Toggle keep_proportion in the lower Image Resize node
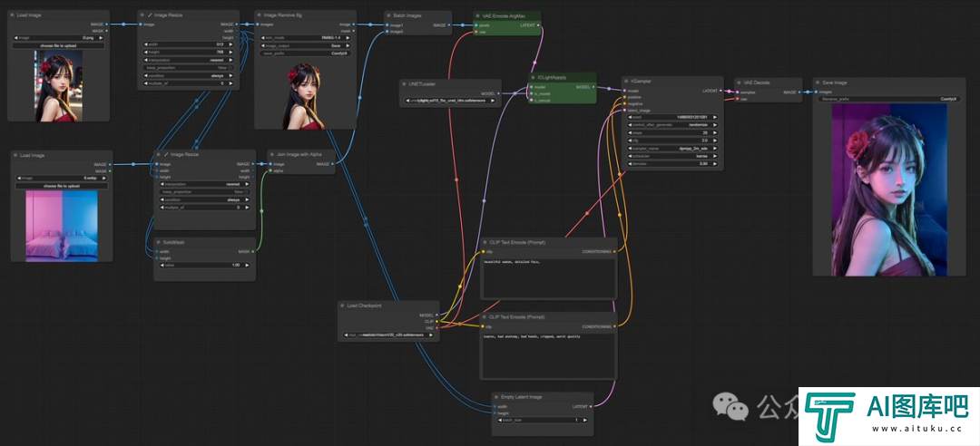 coord(204,192)
